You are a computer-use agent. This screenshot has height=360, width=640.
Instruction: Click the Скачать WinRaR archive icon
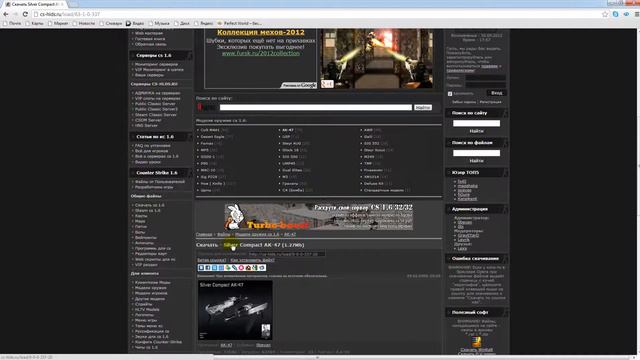coord(476,341)
